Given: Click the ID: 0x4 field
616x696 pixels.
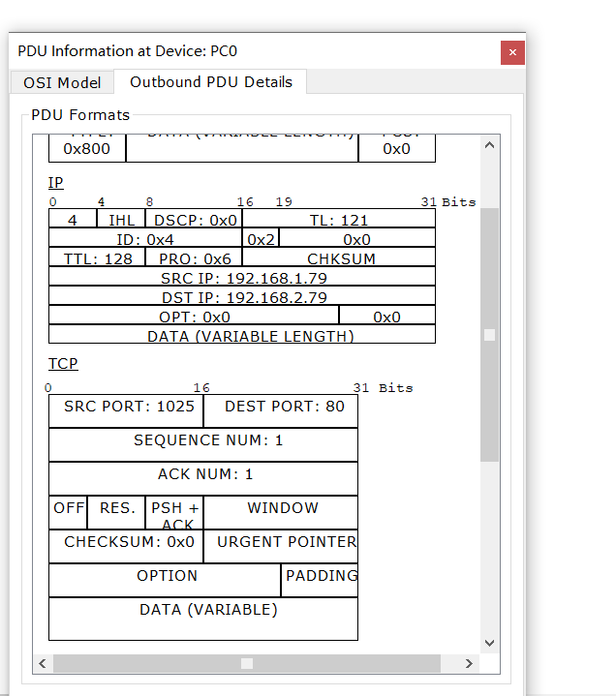Looking at the screenshot, I should 145,238.
